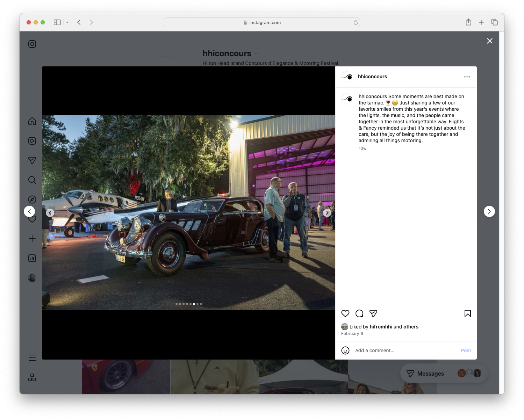
Task: Open Instagram Direct messages icon
Action: tap(32, 160)
